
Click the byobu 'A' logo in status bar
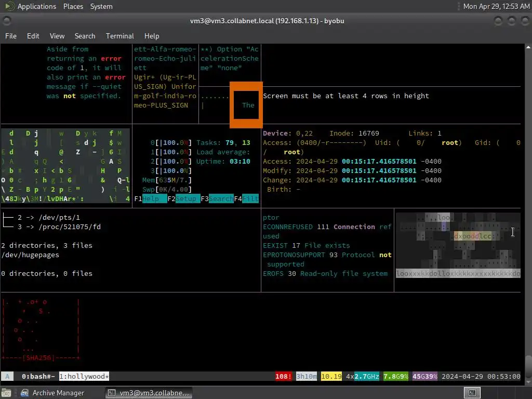[7, 376]
